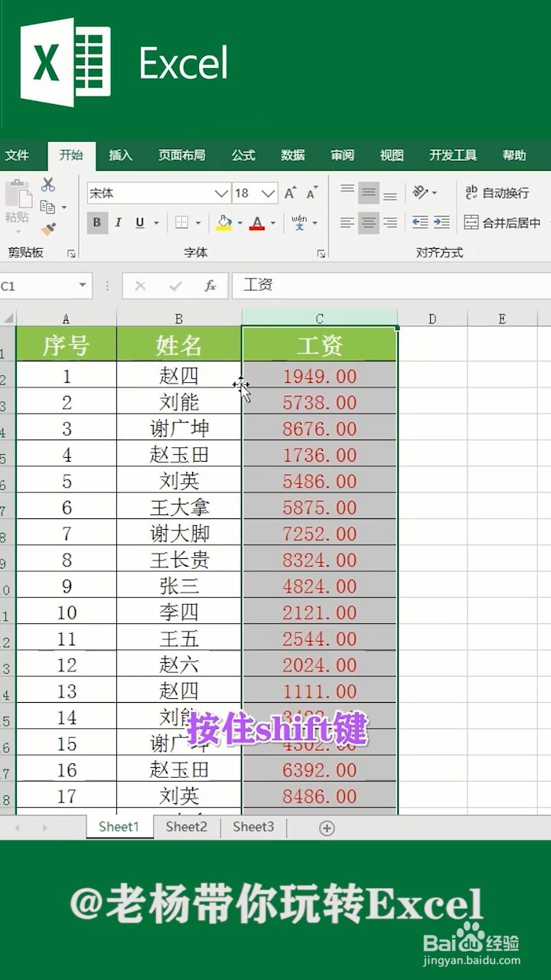Click Insert Function fx icon
Image resolution: width=551 pixels, height=980 pixels.
coord(210,286)
